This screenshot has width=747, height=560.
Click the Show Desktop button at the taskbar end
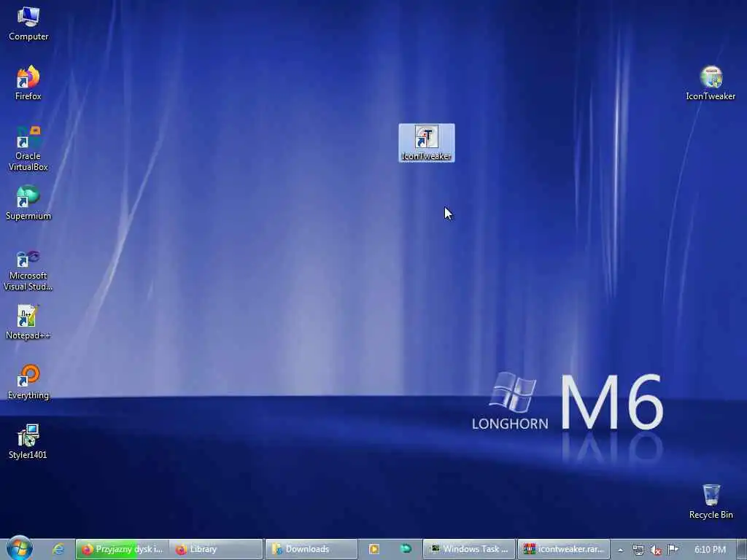[742, 549]
